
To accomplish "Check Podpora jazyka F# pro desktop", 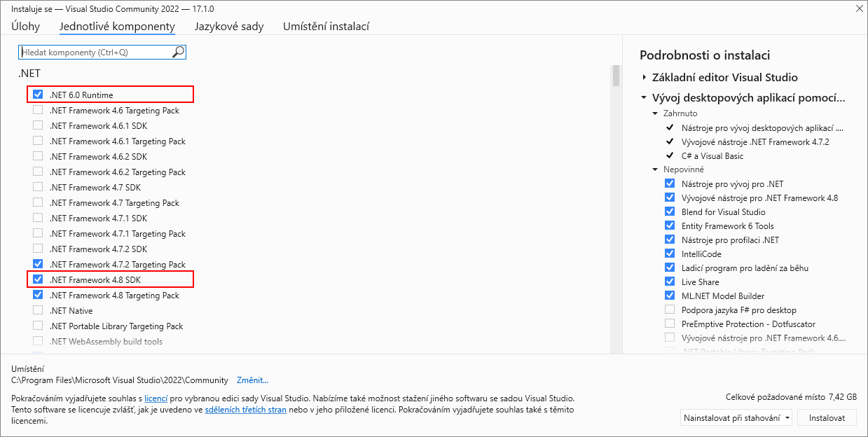I will coord(670,310).
